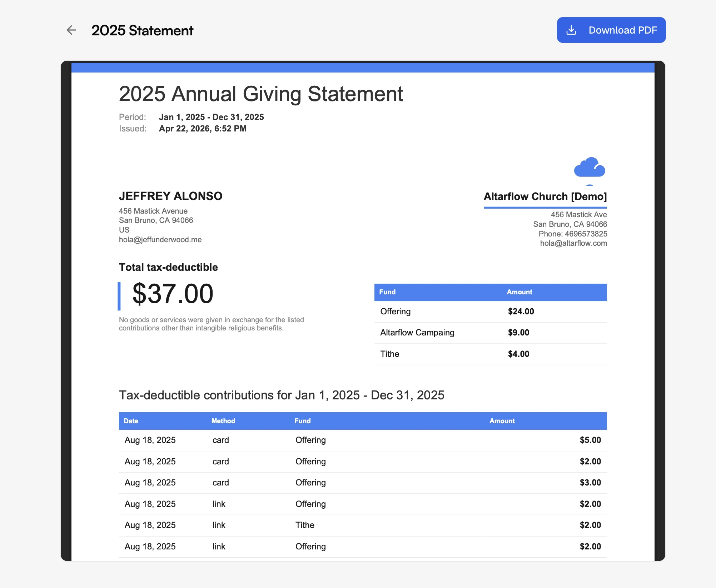Viewport: 716px width, 588px height.
Task: Click donor name "JEFFREY ALONSO"
Action: coord(170,196)
